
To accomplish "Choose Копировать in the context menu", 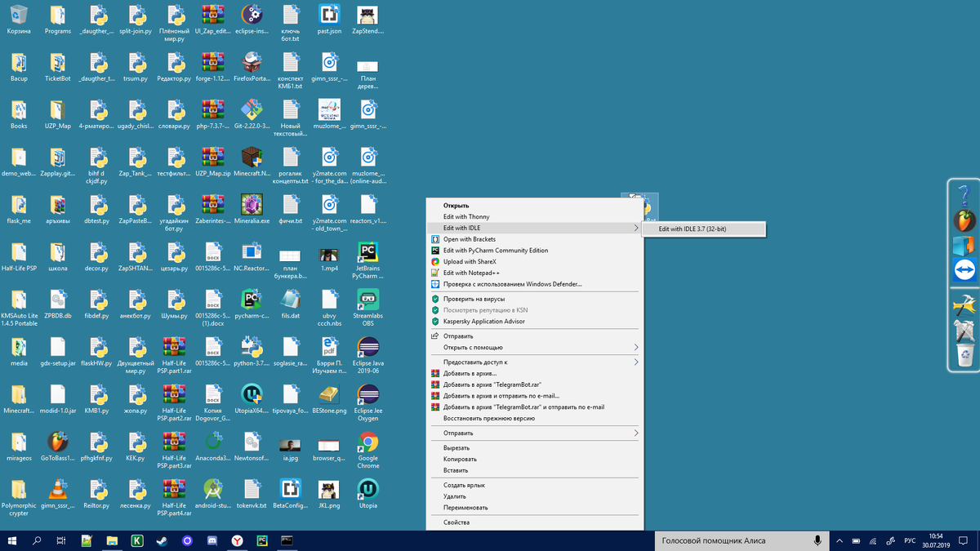I will click(x=535, y=459).
